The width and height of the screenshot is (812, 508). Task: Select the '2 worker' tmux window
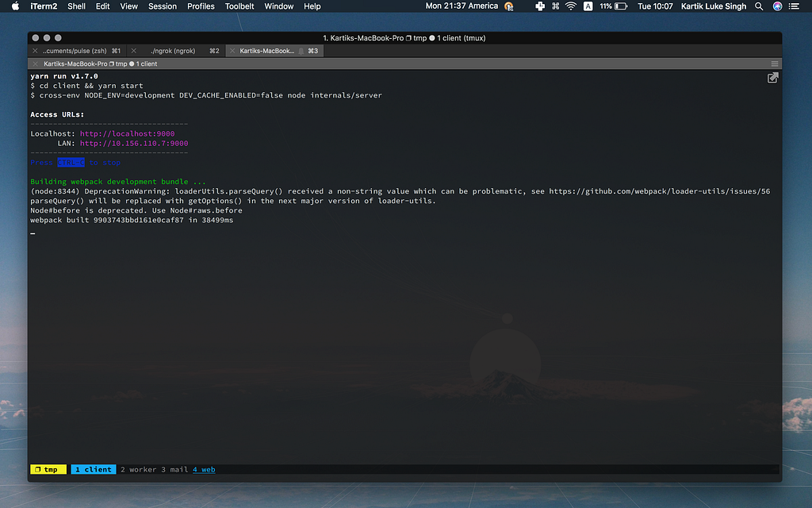138,470
